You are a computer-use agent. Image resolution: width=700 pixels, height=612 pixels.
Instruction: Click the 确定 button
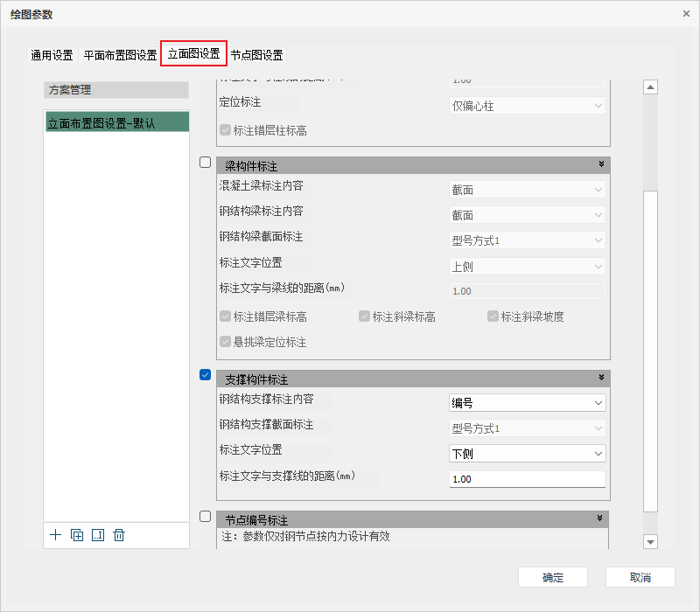(x=552, y=578)
